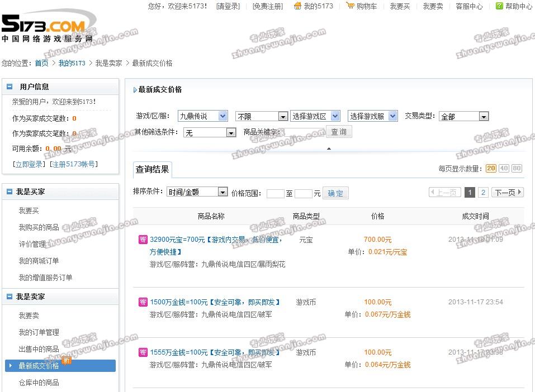535x392 pixels.
Task: Open 我的商城订单 in the sidebar
Action: pyautogui.click(x=39, y=261)
